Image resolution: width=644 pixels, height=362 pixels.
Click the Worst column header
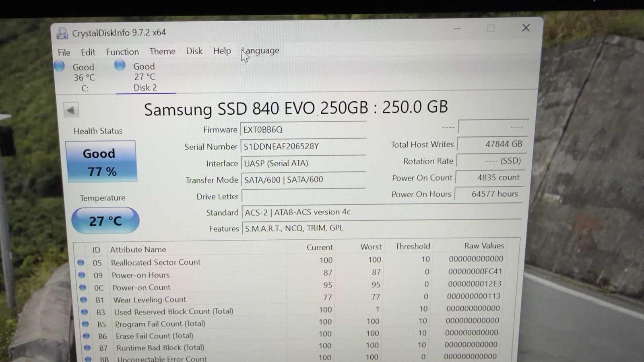(x=371, y=247)
